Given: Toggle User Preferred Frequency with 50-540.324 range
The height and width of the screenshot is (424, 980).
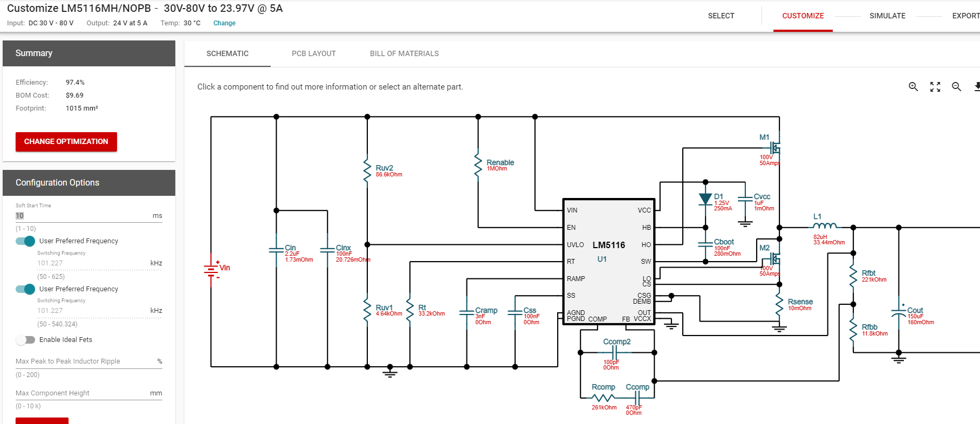Looking at the screenshot, I should coord(25,289).
